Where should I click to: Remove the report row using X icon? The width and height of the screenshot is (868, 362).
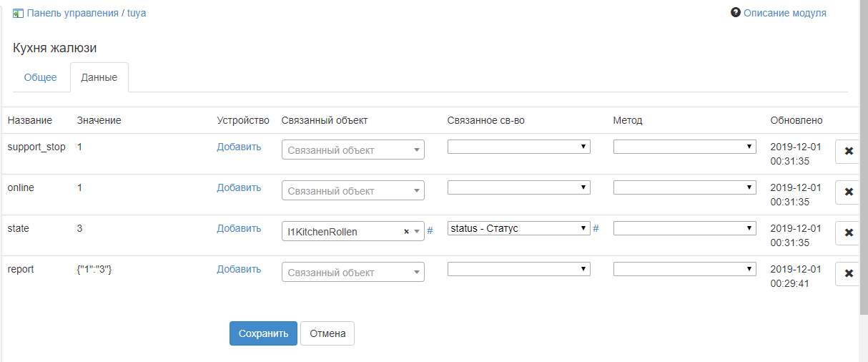[x=849, y=273]
